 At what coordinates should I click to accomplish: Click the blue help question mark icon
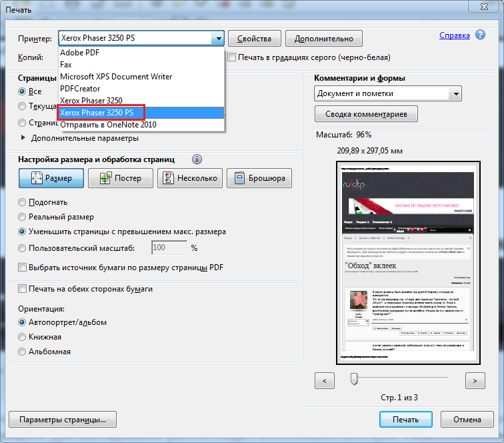[x=480, y=35]
